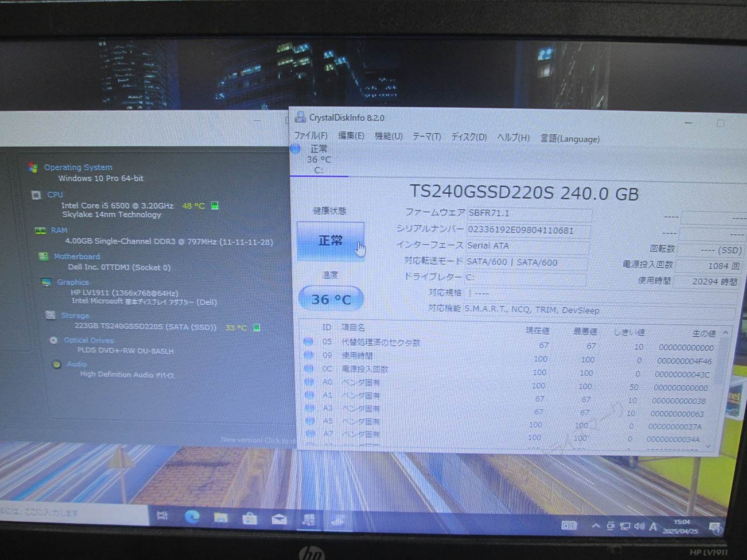Viewport: 747px width, 560px height.
Task: Click the blue status icon for ID A1
Action: click(310, 395)
